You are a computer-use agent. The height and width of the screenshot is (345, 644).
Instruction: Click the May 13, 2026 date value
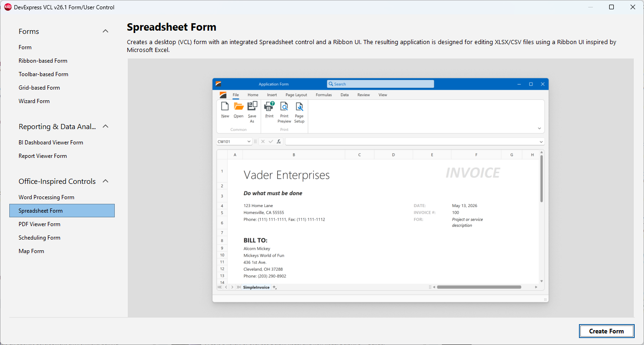[x=465, y=206]
